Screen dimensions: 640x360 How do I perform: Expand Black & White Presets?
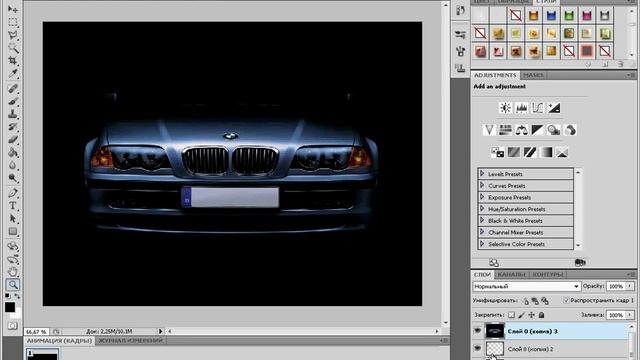(482, 220)
